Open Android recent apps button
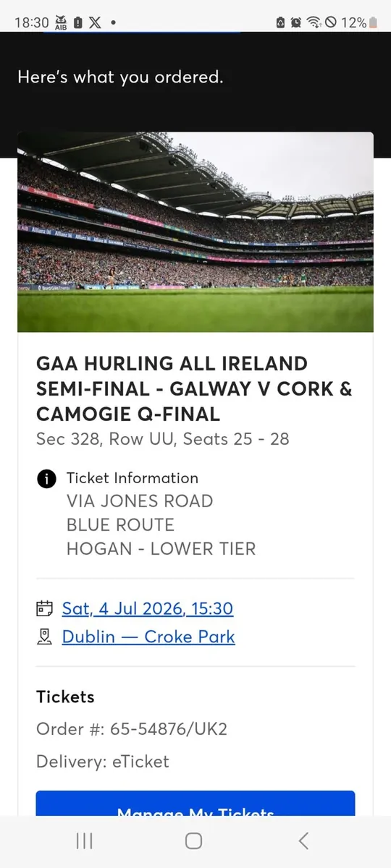391x868 pixels. pos(85,841)
